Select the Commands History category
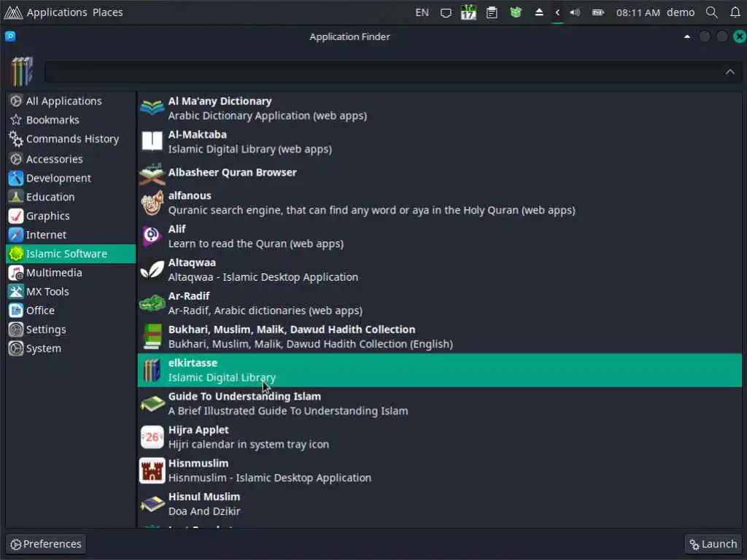The width and height of the screenshot is (747, 560). tap(71, 139)
